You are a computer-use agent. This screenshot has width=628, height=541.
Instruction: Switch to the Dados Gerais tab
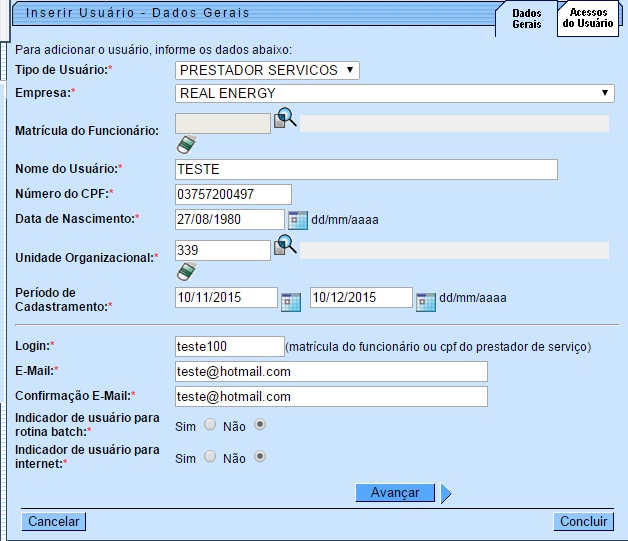click(x=526, y=18)
